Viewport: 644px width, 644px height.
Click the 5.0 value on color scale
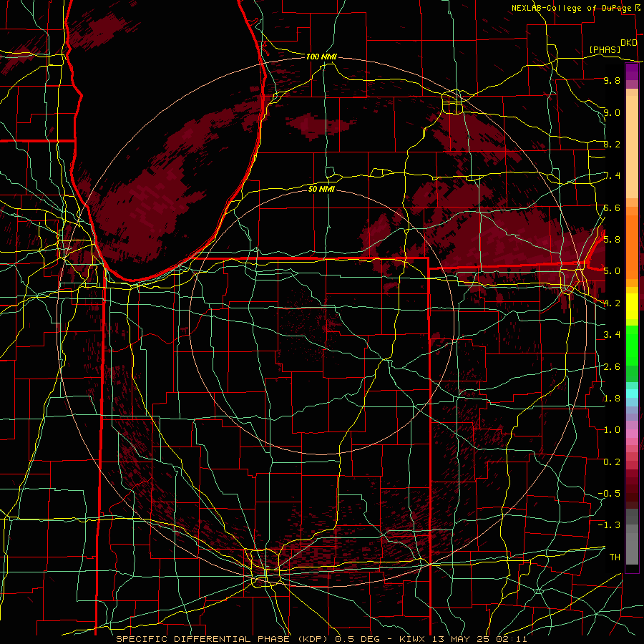coord(612,271)
